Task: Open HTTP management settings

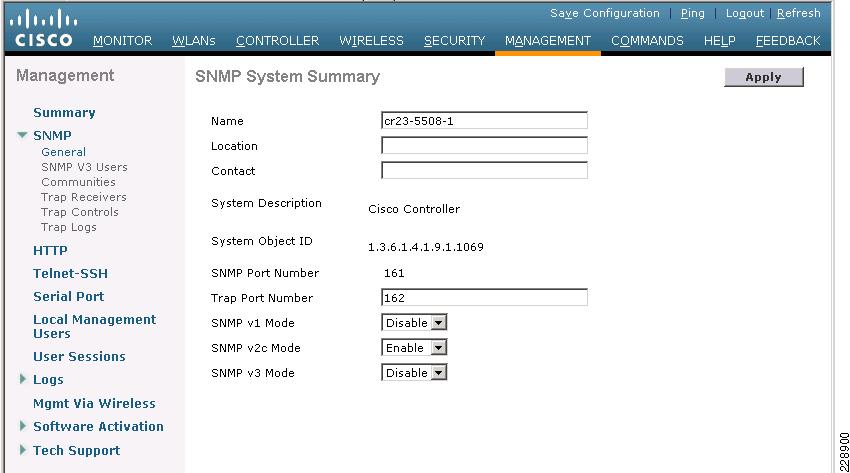Action: (50, 250)
